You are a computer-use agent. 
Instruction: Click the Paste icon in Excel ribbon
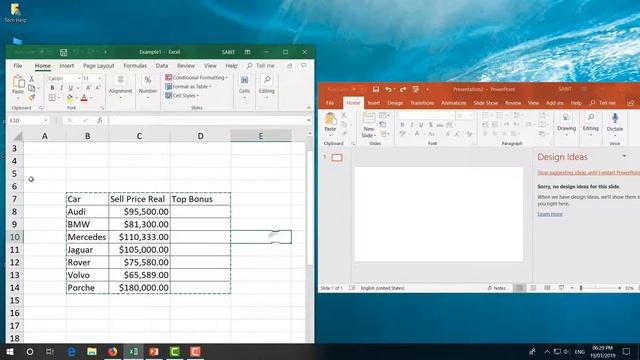coord(18,82)
